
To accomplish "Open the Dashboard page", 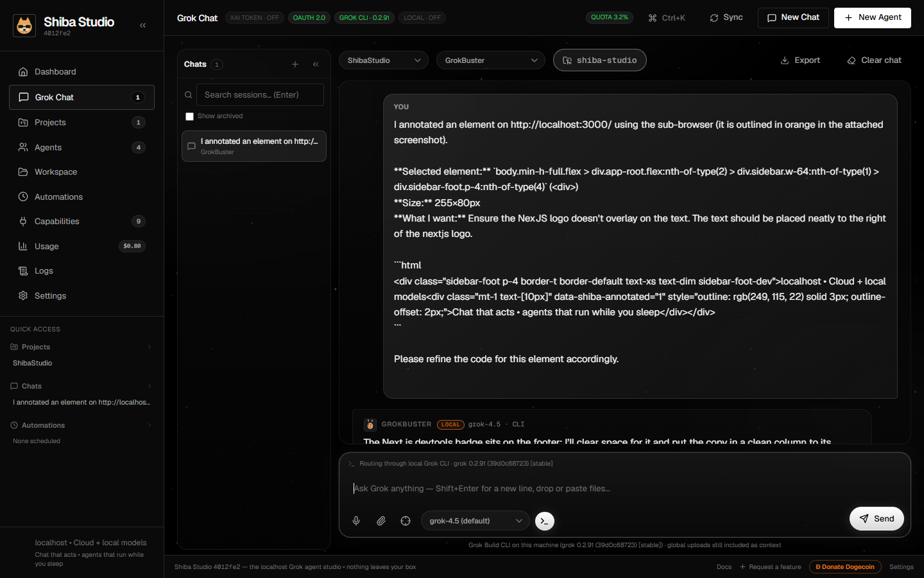I will (x=81, y=72).
